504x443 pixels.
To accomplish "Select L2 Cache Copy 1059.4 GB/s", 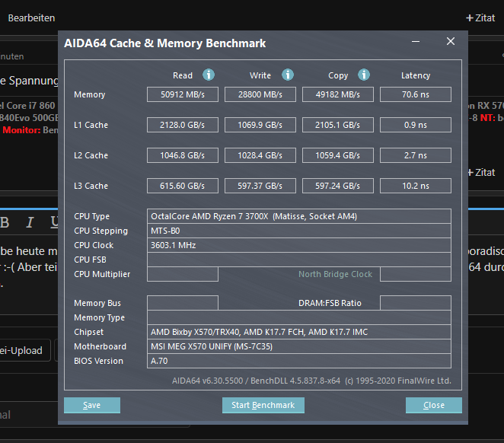I will 338,155.
